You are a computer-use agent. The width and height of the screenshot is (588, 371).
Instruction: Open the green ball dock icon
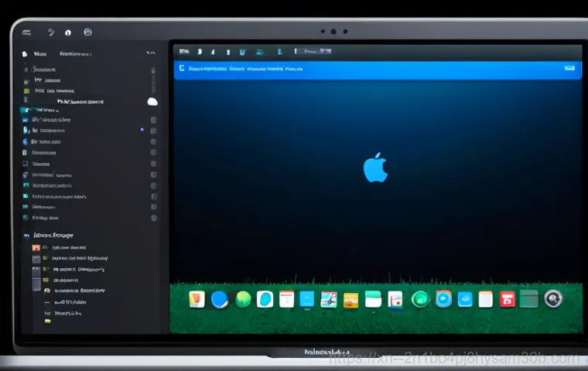[x=243, y=299]
